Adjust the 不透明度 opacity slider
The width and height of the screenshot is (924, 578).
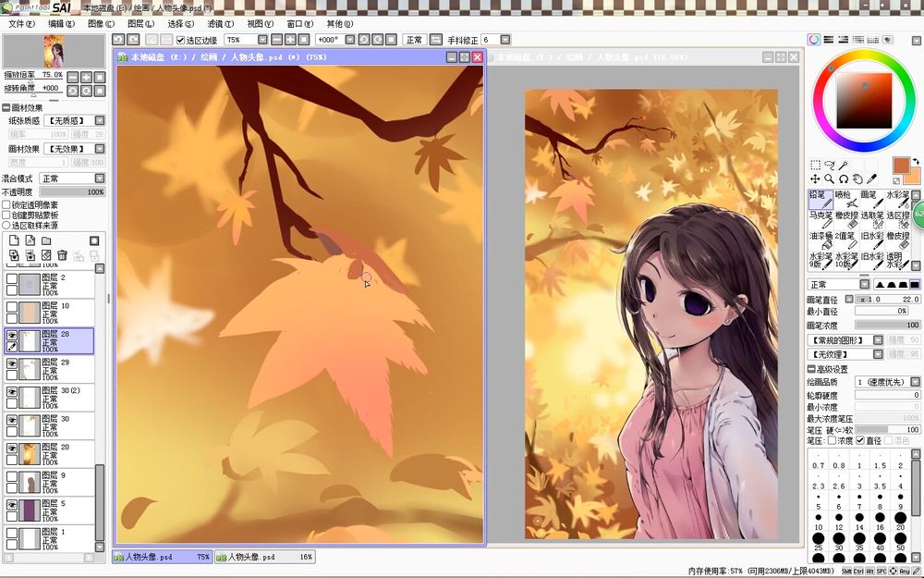72,191
